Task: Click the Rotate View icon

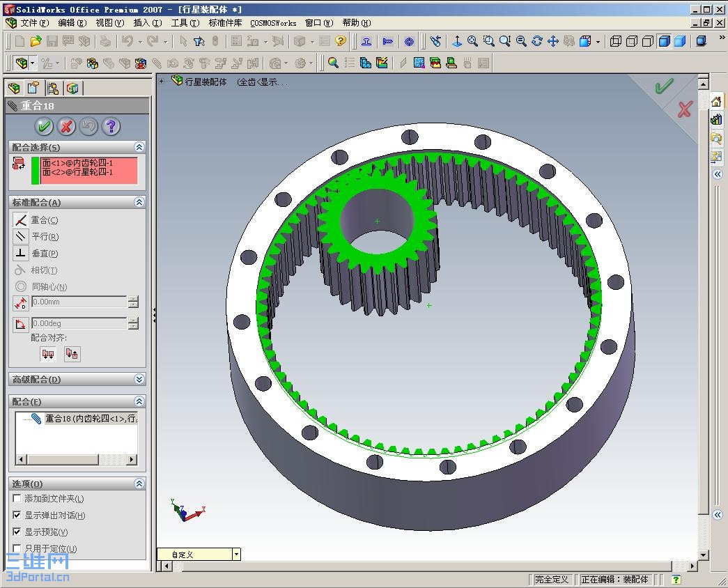Action: pyautogui.click(x=537, y=41)
